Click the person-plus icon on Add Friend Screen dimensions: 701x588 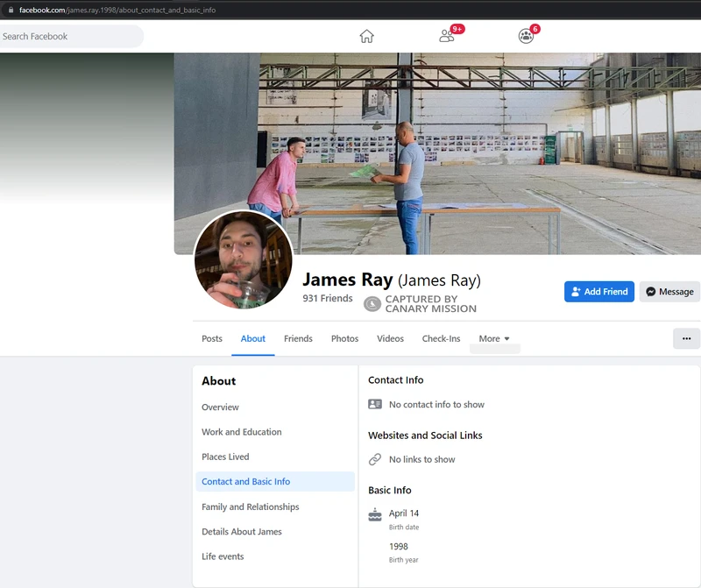click(x=576, y=292)
